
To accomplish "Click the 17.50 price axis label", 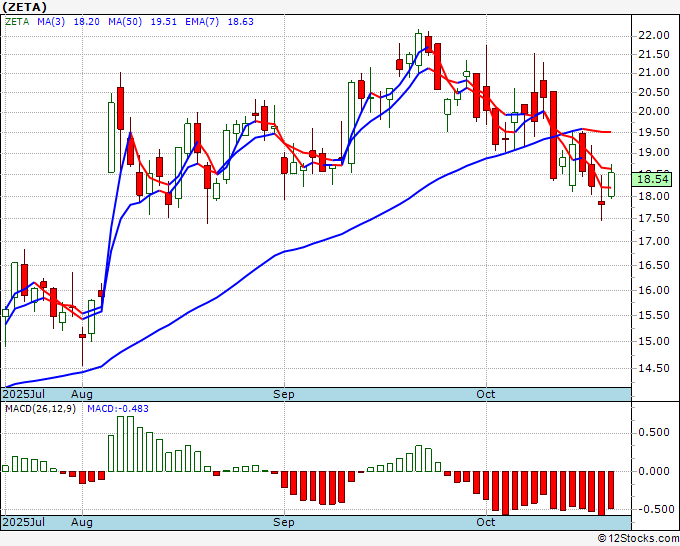I will click(x=654, y=218).
